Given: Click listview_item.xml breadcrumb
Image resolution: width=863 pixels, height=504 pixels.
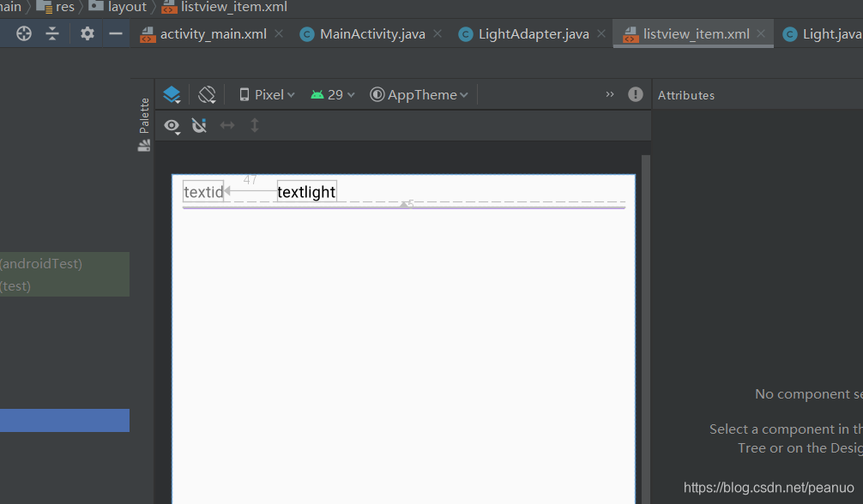Looking at the screenshot, I should (225, 7).
